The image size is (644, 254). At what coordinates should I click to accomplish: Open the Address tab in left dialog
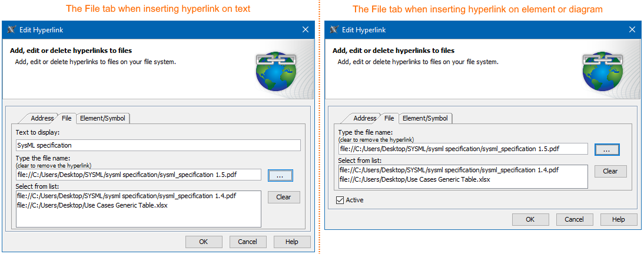coord(42,118)
